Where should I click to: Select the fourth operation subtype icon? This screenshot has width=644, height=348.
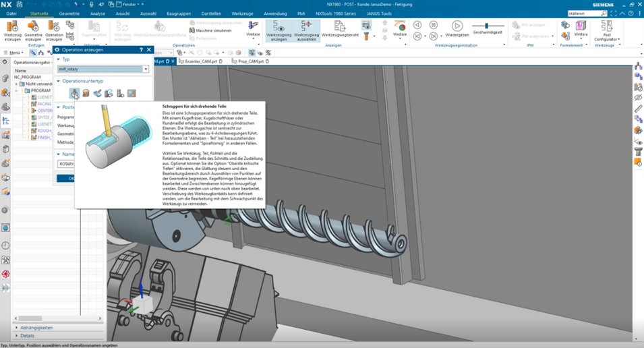pyautogui.click(x=109, y=94)
